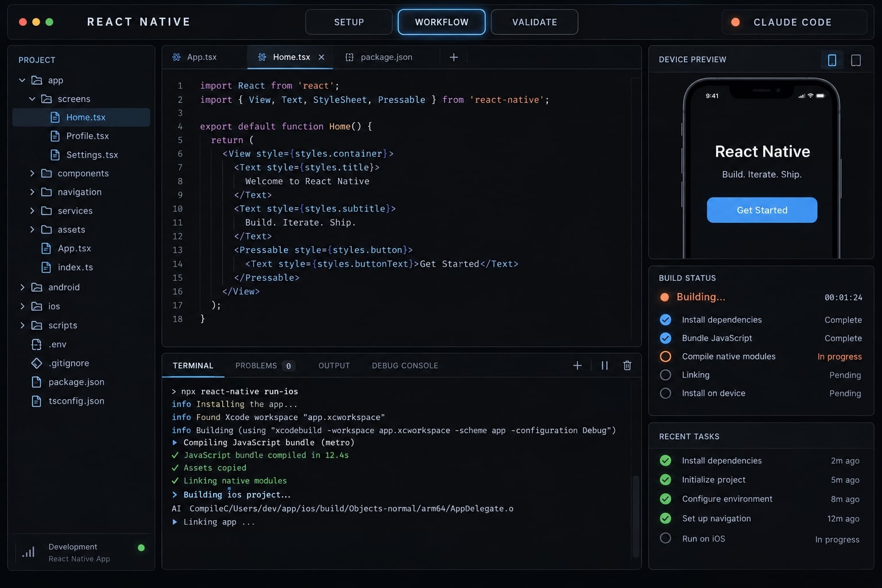Viewport: 882px width, 588px height.
Task: Select phone device preview icon
Action: [x=832, y=60]
